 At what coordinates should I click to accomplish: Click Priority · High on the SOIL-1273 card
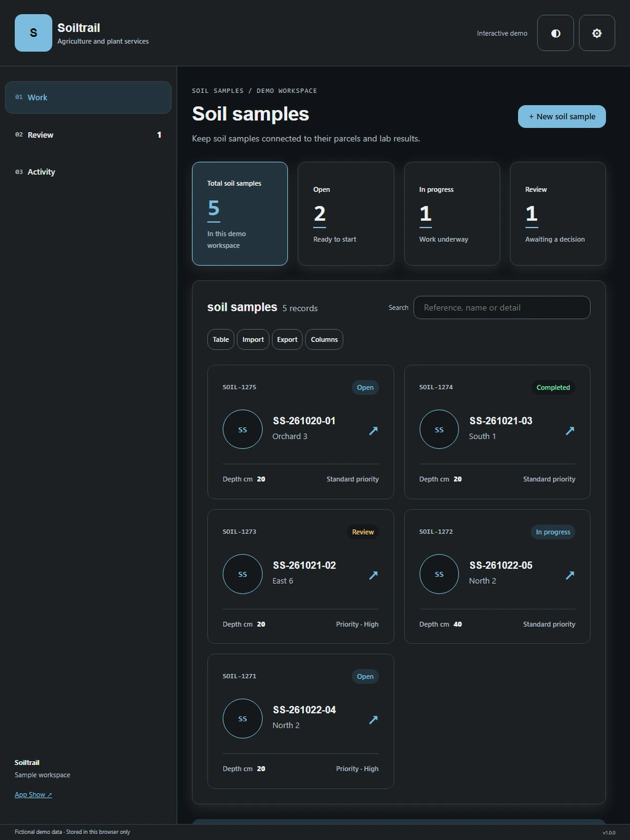coord(357,624)
